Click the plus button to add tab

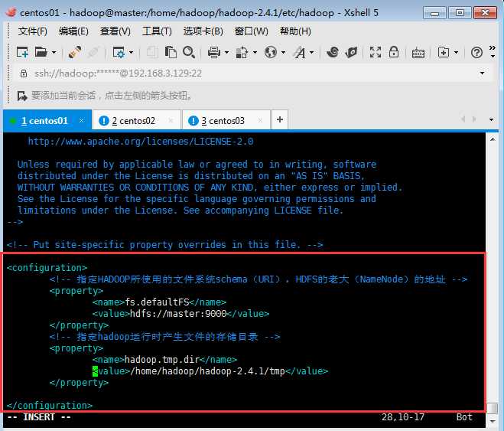[x=280, y=119]
